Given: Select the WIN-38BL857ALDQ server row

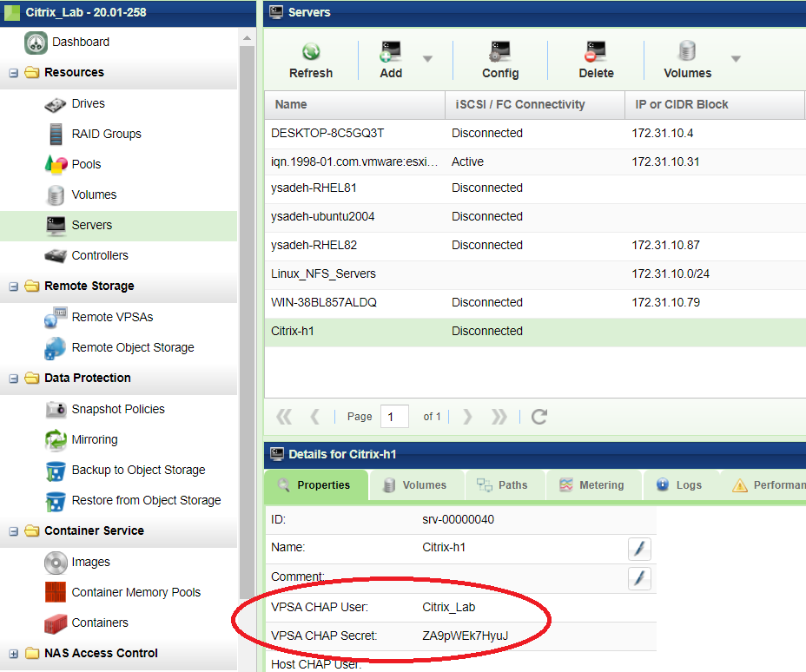Looking at the screenshot, I should click(x=535, y=303).
